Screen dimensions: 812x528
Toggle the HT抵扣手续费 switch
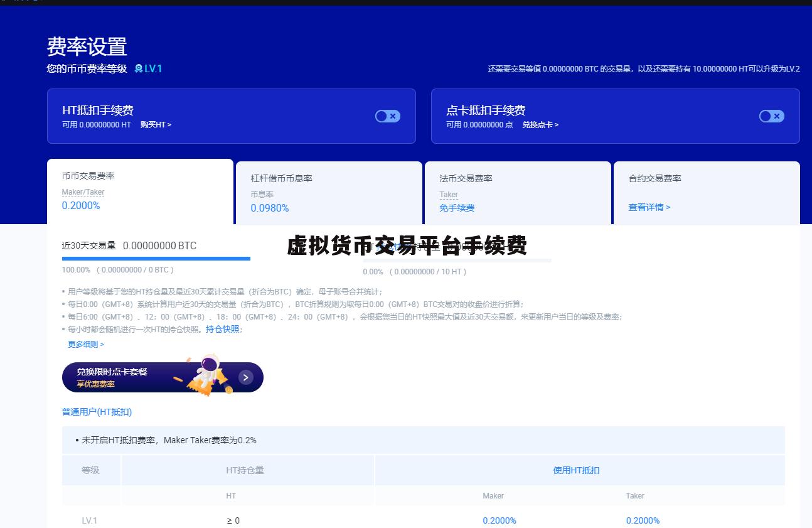click(387, 116)
